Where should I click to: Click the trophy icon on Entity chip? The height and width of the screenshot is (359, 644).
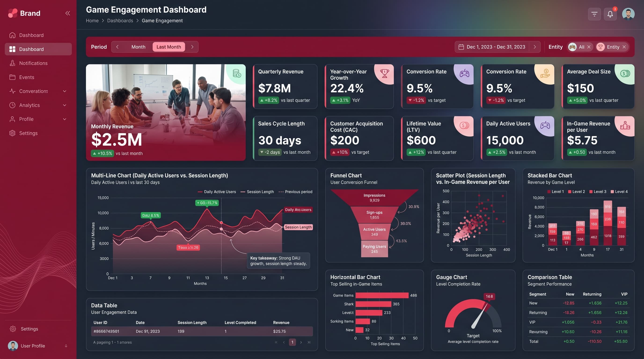[600, 47]
